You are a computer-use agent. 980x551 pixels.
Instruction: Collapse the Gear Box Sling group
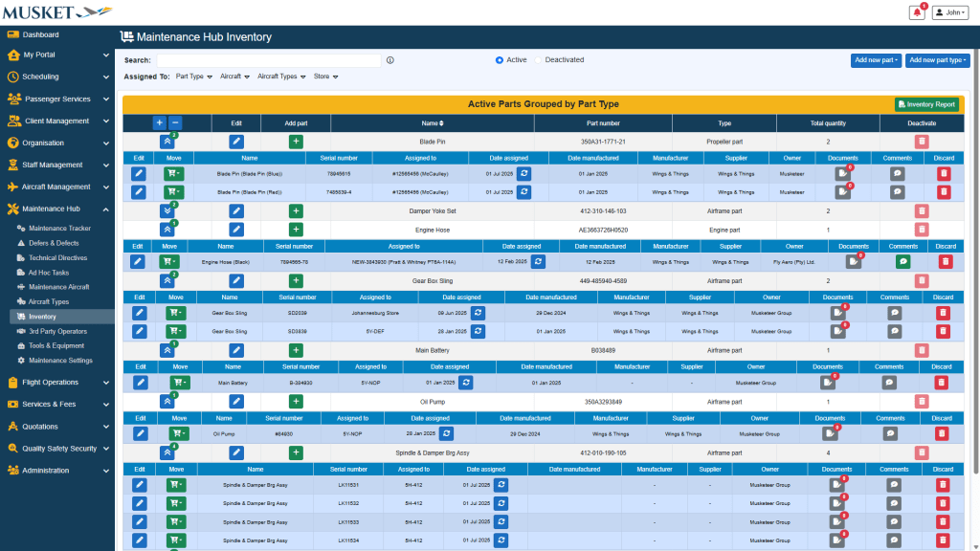coord(167,280)
